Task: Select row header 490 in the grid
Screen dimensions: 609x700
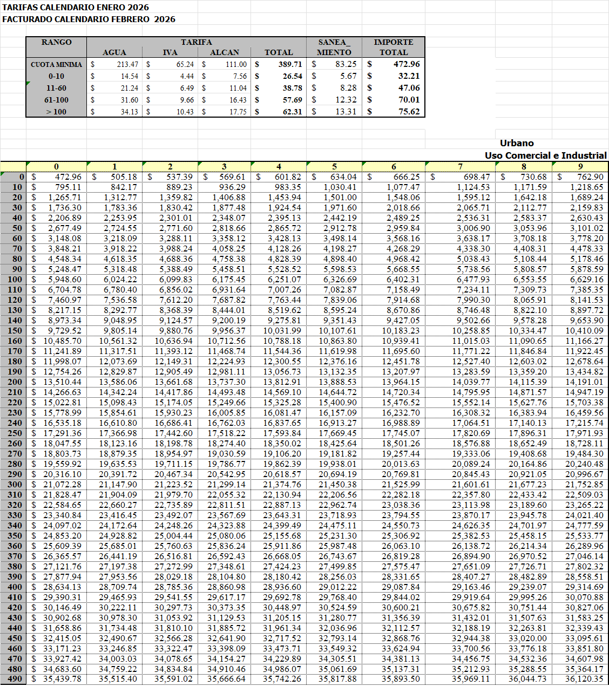Action: pos(15,679)
